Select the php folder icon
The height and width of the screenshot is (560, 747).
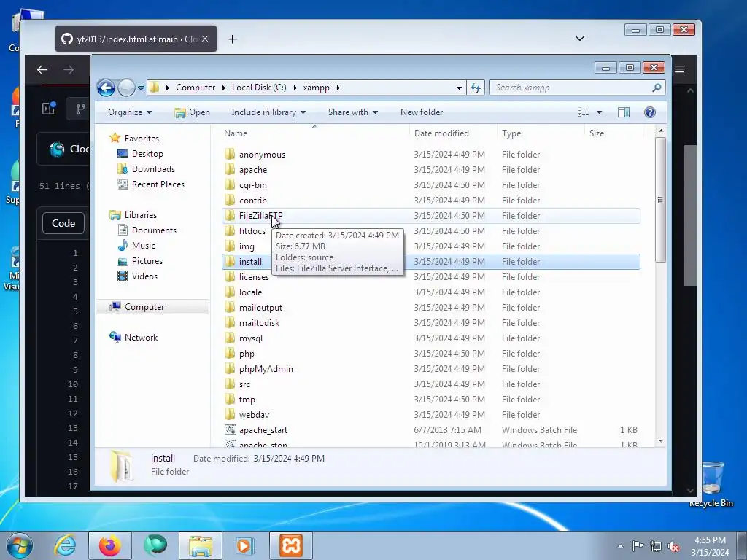point(230,354)
